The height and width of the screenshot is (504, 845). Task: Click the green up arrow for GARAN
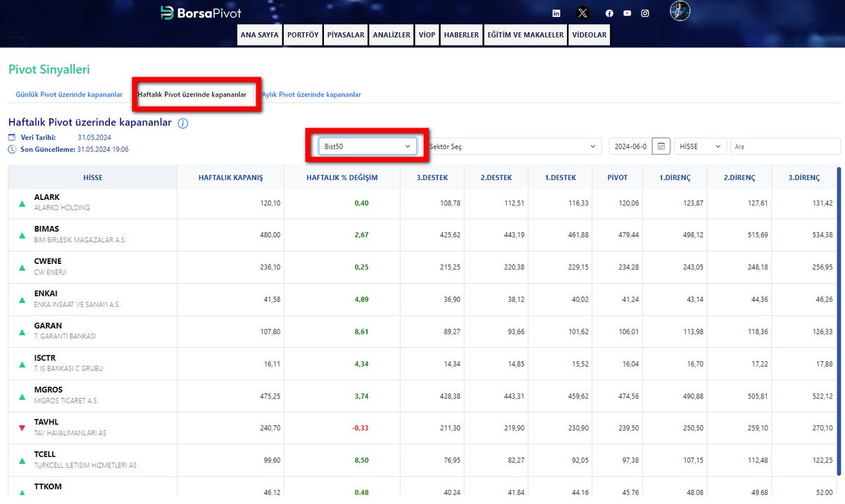(x=22, y=332)
